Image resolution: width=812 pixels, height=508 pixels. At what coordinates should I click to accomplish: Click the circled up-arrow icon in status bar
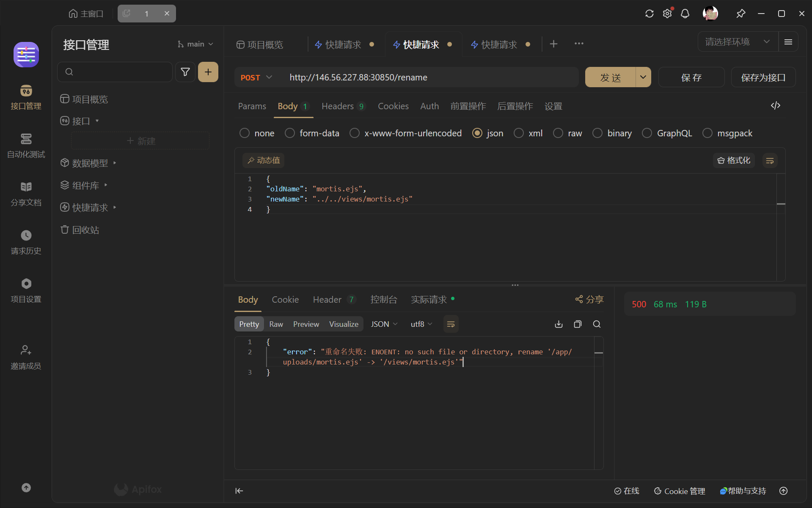784,491
